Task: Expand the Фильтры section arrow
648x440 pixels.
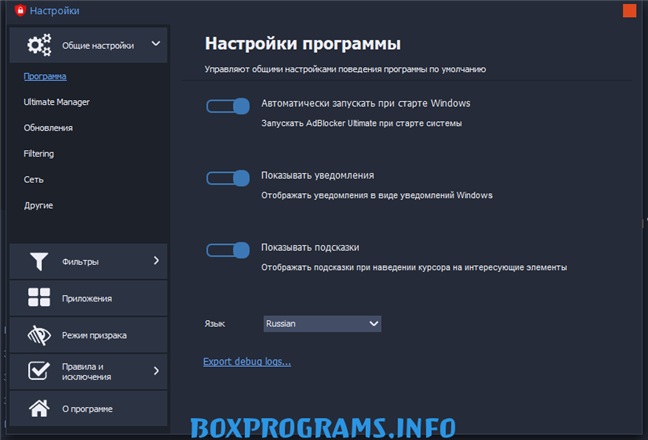Action: coord(156,261)
